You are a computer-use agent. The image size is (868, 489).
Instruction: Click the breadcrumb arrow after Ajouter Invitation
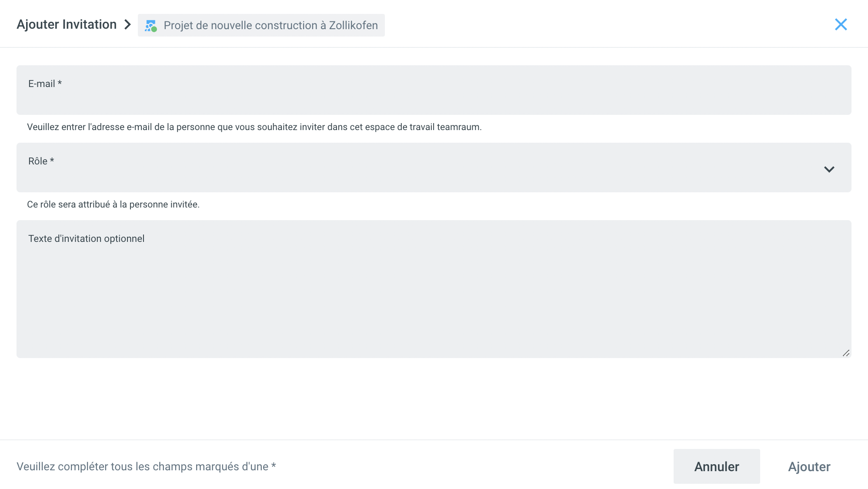tap(127, 24)
